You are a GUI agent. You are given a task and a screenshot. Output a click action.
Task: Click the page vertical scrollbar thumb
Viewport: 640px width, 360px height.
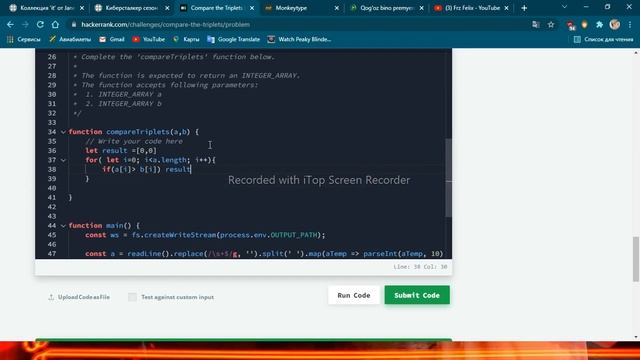click(x=636, y=259)
